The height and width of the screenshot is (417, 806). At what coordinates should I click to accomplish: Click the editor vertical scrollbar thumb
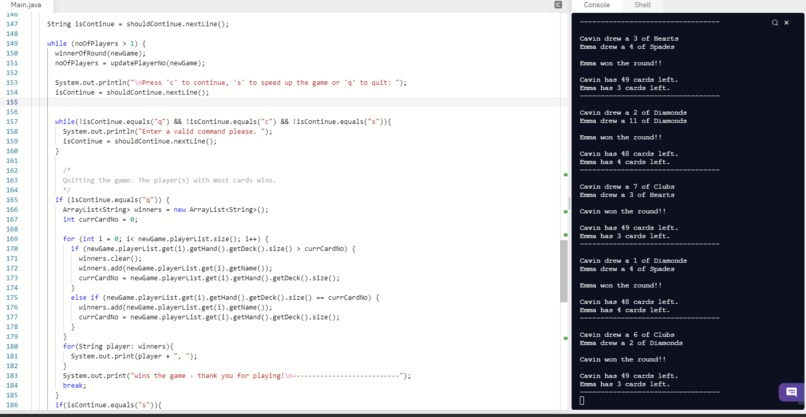(x=564, y=271)
